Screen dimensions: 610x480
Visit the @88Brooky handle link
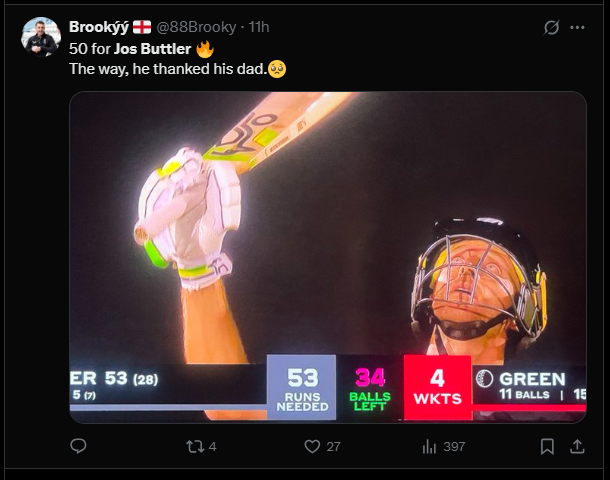point(197,27)
